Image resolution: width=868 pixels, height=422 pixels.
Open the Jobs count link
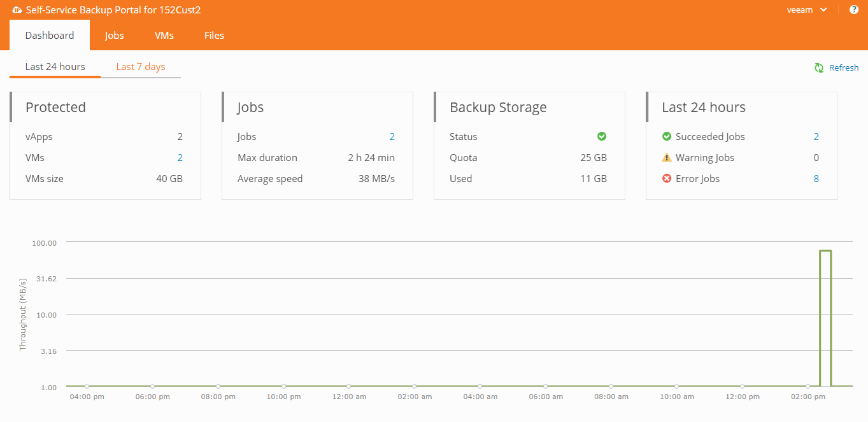click(392, 137)
